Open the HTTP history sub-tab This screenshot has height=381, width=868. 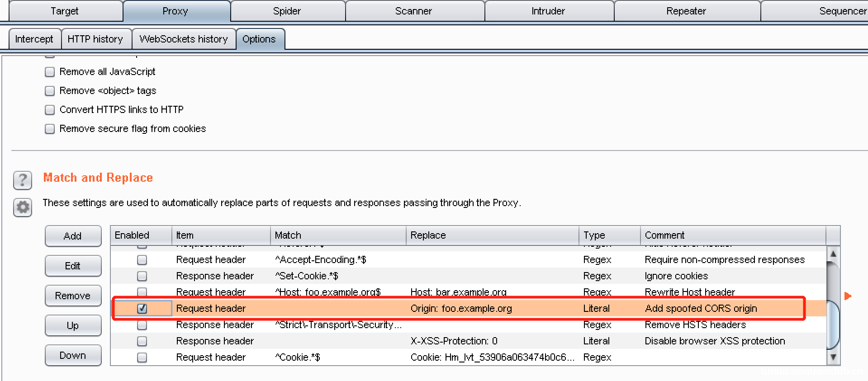click(95, 39)
